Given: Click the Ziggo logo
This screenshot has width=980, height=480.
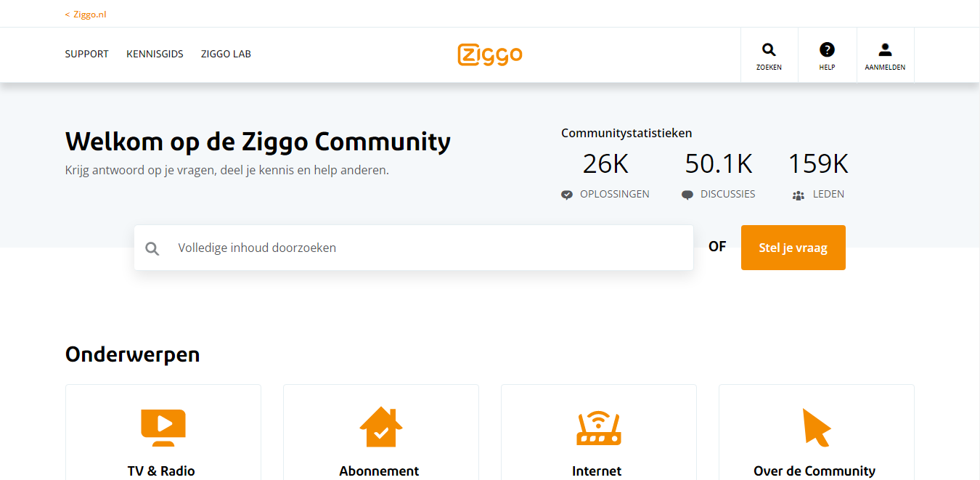Looking at the screenshot, I should click(x=490, y=54).
